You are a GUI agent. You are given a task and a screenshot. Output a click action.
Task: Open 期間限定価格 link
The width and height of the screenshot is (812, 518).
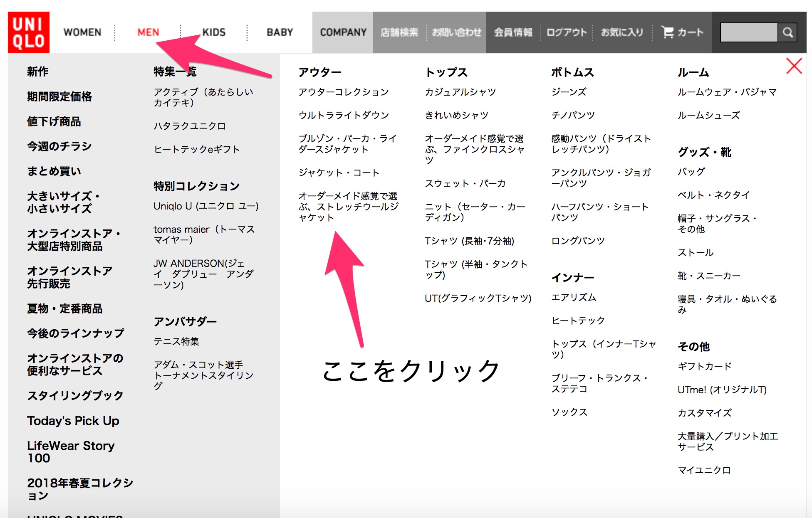point(59,96)
